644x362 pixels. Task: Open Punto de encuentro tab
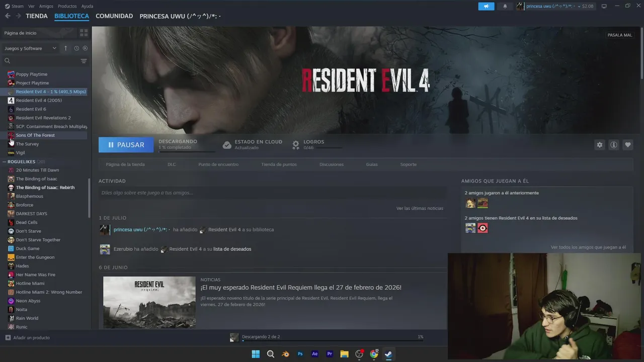click(x=218, y=164)
